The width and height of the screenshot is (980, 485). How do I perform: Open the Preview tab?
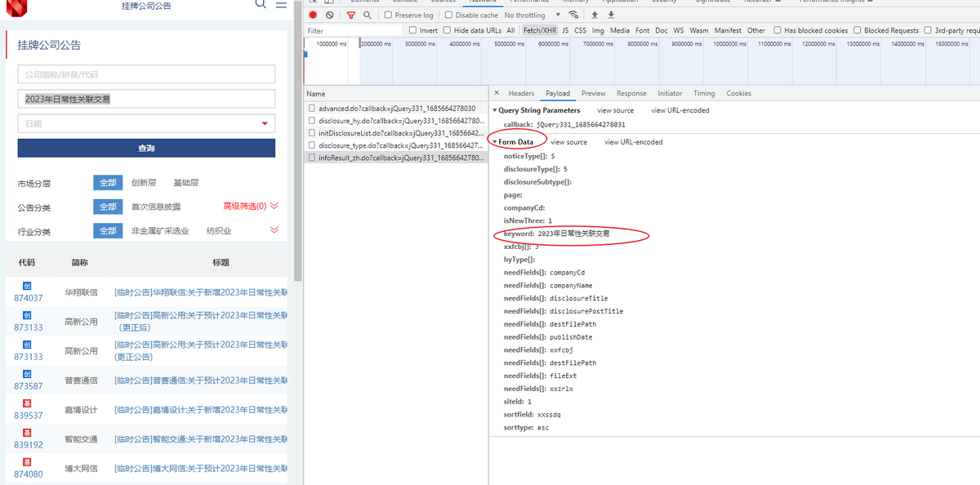pyautogui.click(x=594, y=93)
